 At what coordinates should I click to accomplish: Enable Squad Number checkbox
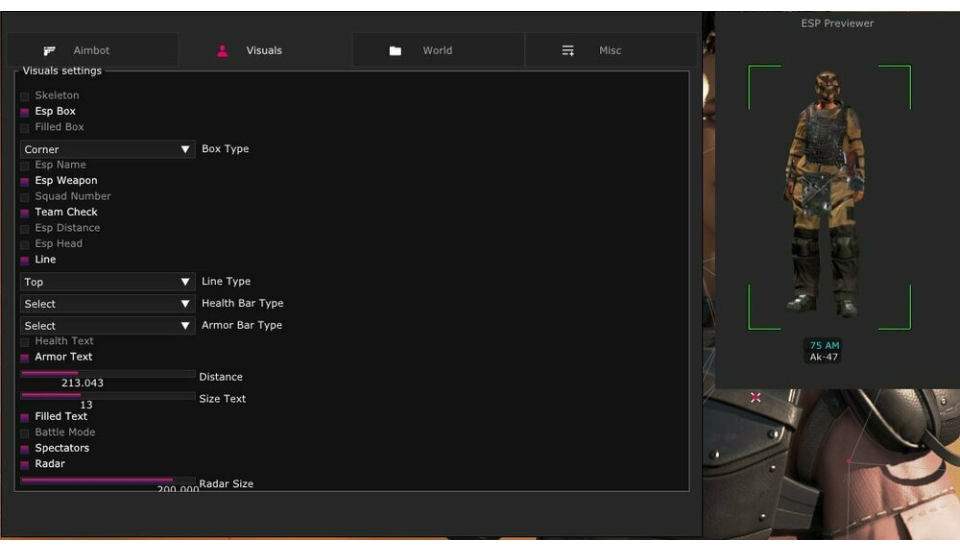(24, 197)
